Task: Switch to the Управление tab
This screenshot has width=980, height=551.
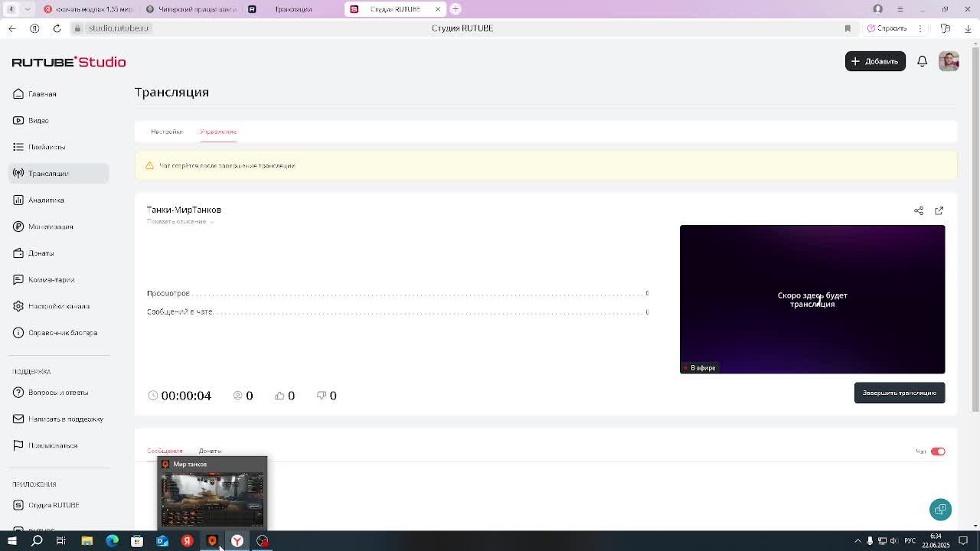Action: (218, 132)
